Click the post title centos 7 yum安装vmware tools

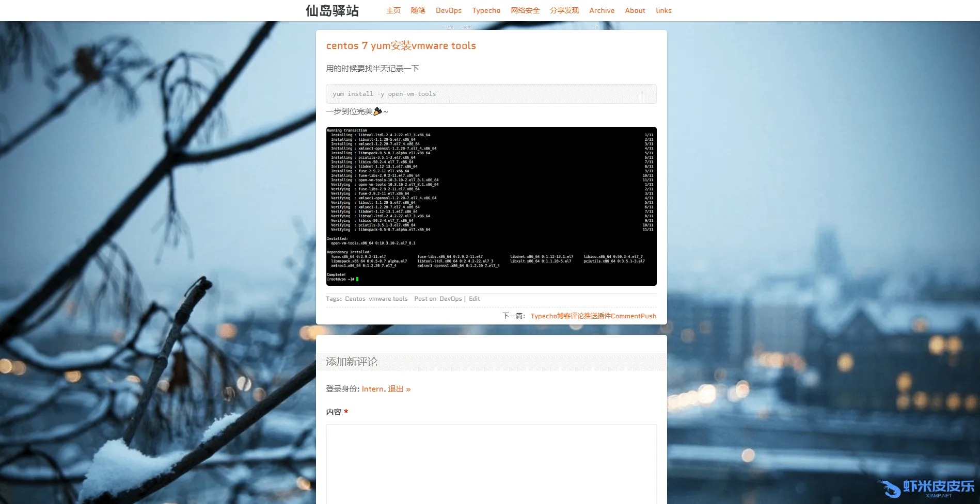401,46
